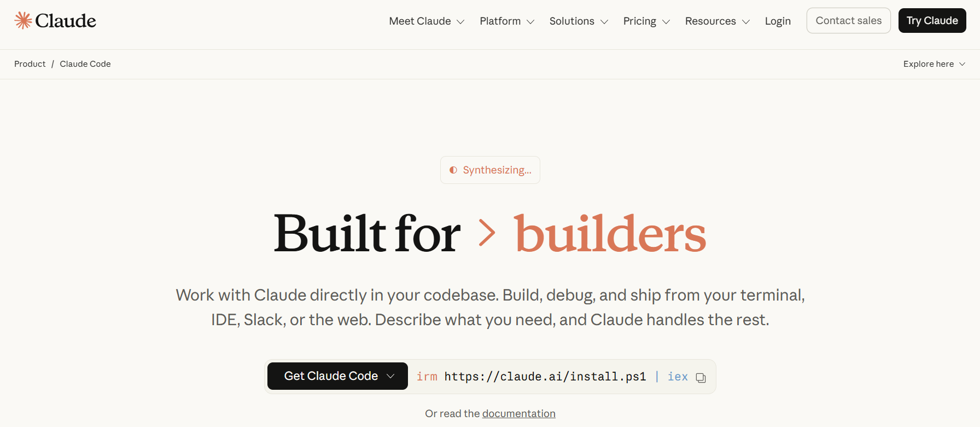Open the Platform menu
The width and height of the screenshot is (980, 427).
507,21
